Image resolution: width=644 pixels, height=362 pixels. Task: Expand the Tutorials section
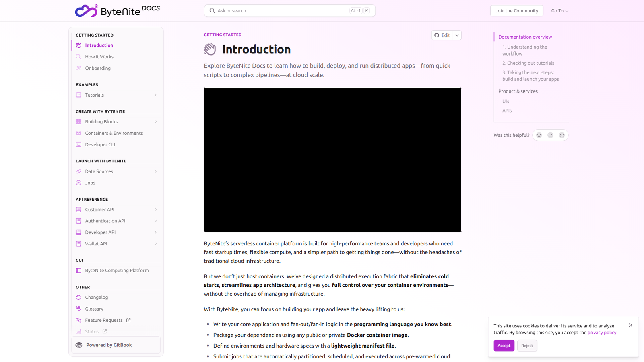155,95
